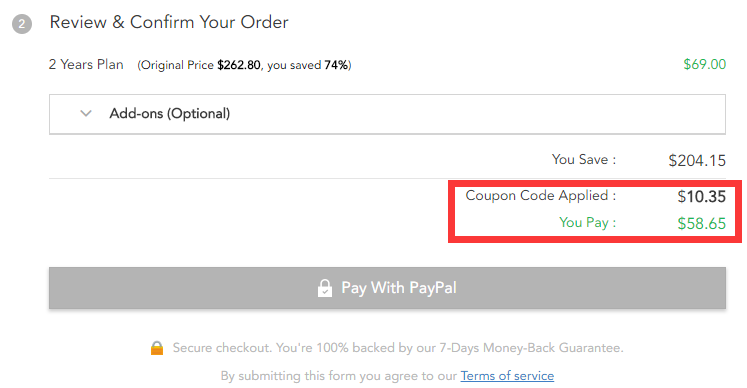Click the 2 Years Plan label

click(x=86, y=64)
